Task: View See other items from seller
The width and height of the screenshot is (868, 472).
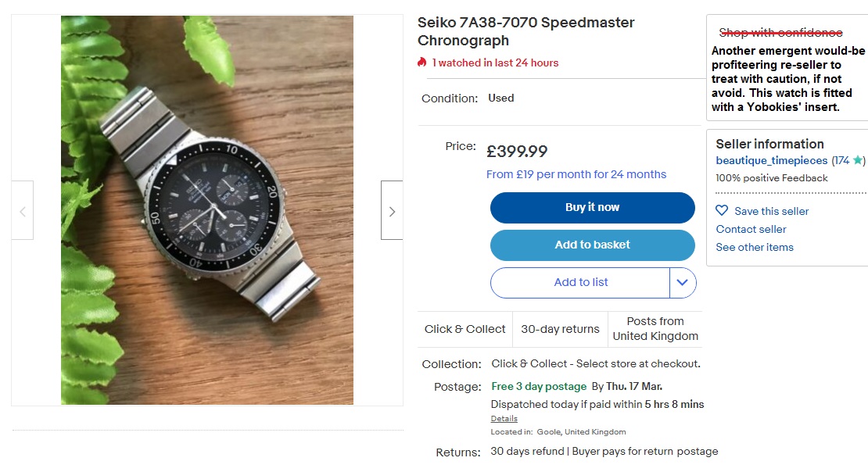Action: (754, 247)
